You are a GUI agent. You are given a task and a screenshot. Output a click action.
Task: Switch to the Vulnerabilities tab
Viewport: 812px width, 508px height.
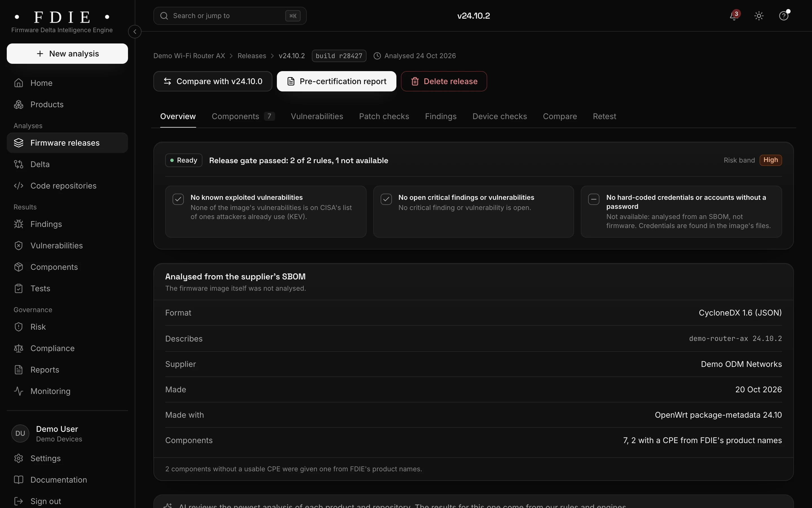pos(317,116)
